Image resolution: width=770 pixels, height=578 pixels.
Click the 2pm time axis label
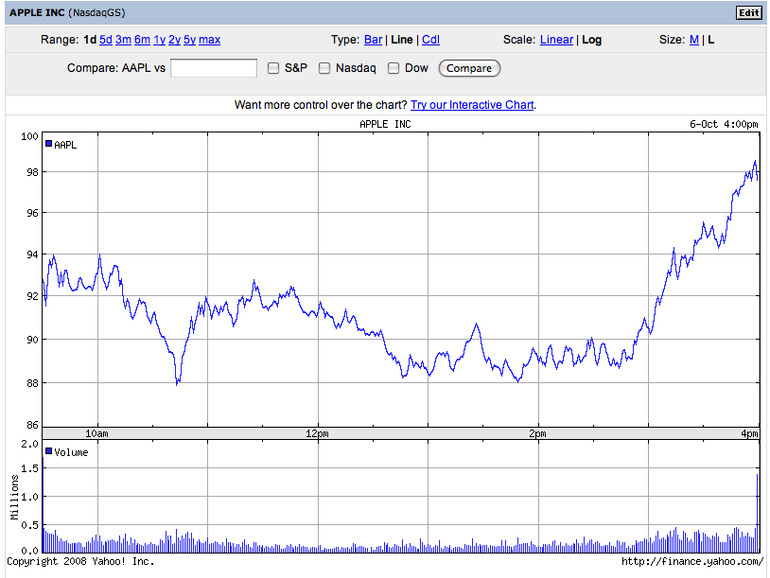pyautogui.click(x=538, y=434)
